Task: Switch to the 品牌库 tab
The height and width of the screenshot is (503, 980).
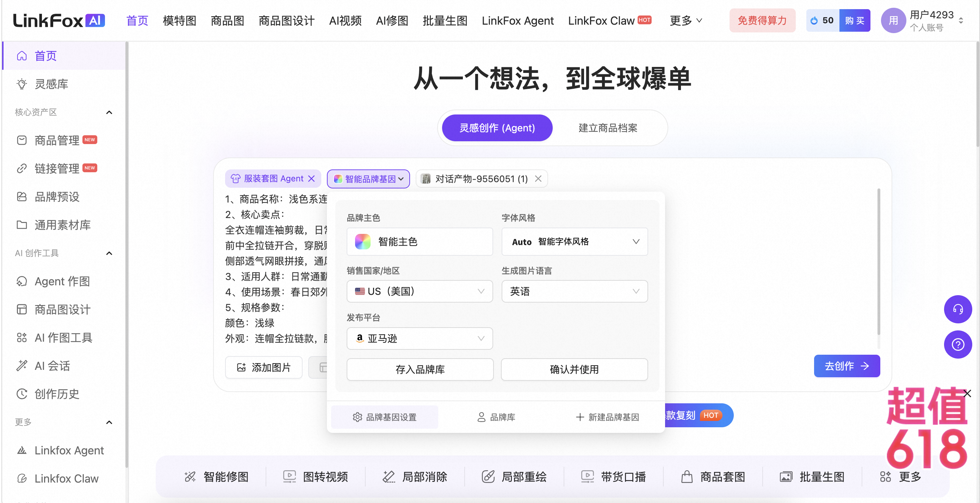Action: pyautogui.click(x=496, y=417)
